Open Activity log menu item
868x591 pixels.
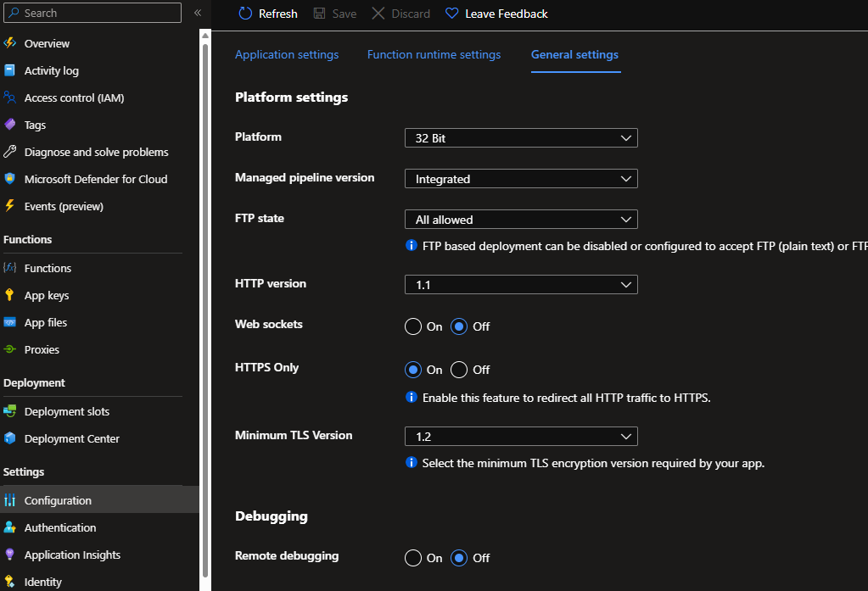(x=52, y=70)
